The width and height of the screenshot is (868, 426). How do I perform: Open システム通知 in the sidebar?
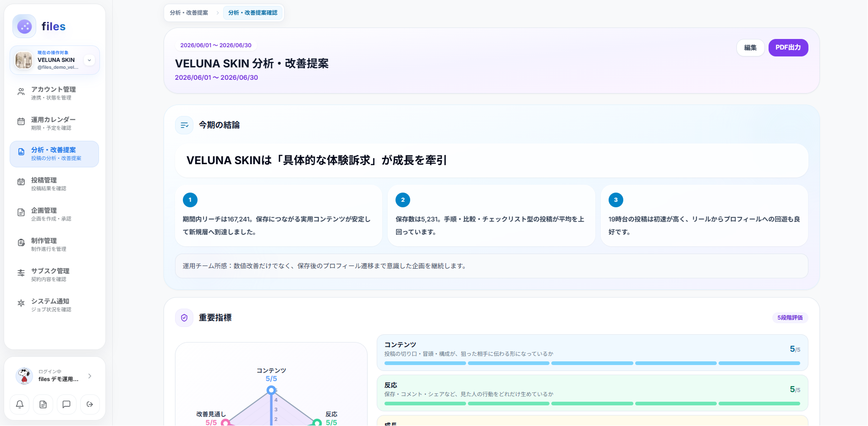54,305
